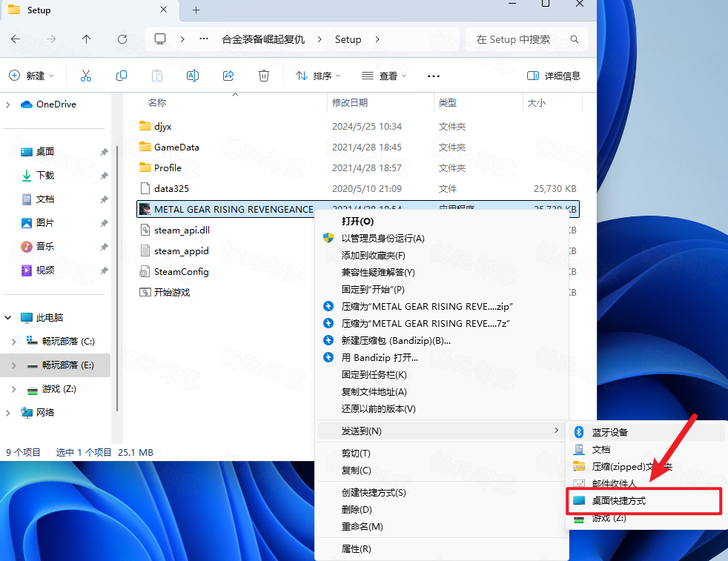Close the Setup tab
The width and height of the screenshot is (728, 561).
pos(163,10)
